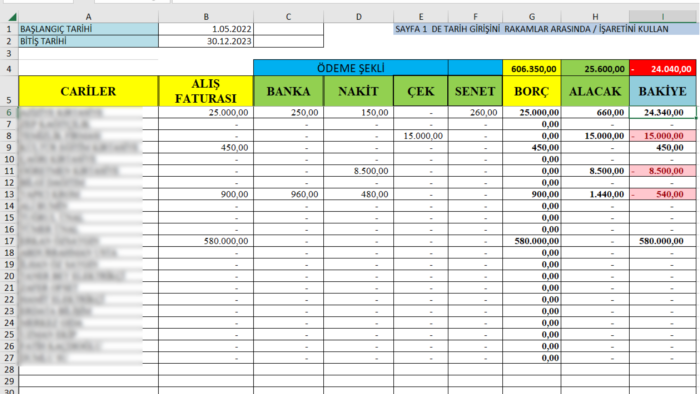Click the ALACAK column heading
This screenshot has height=394, width=700.
click(x=595, y=91)
